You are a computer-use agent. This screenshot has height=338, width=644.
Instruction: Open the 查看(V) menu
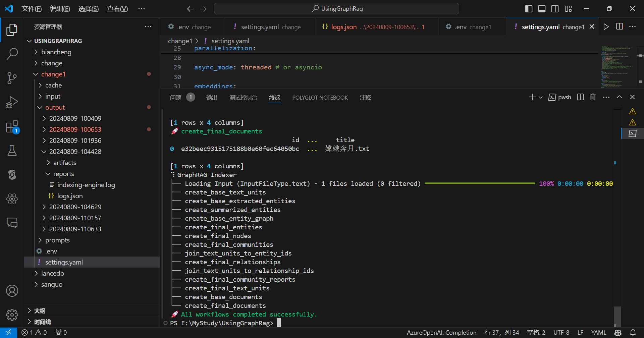(x=117, y=9)
